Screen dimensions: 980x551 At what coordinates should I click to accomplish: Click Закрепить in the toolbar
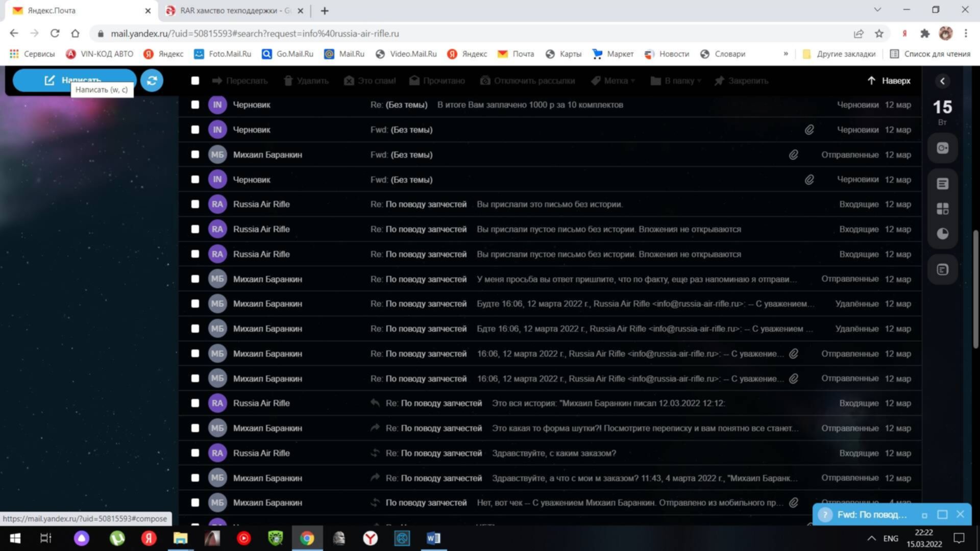tap(741, 81)
